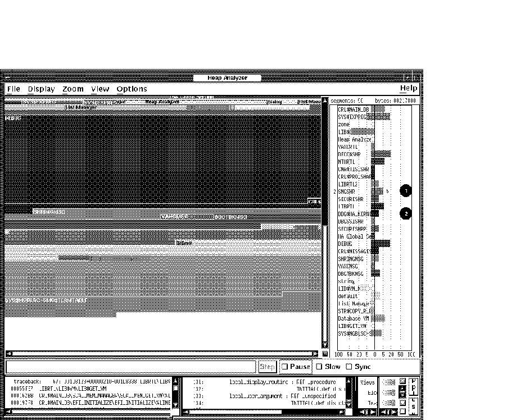Click the memory map horizontal scrollbar

point(163,354)
